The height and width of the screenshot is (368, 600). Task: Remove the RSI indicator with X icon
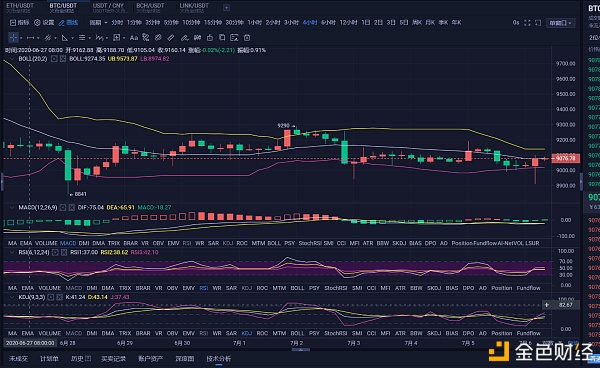[x=64, y=252]
